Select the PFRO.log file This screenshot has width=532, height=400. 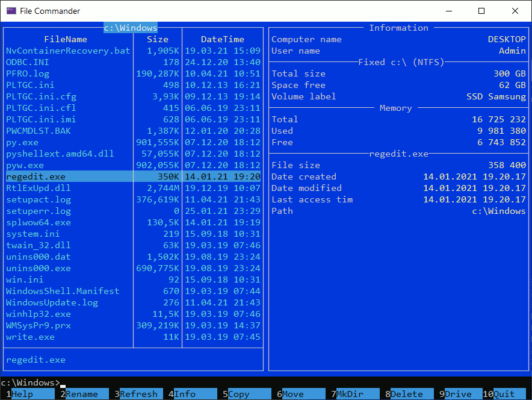[x=28, y=73]
